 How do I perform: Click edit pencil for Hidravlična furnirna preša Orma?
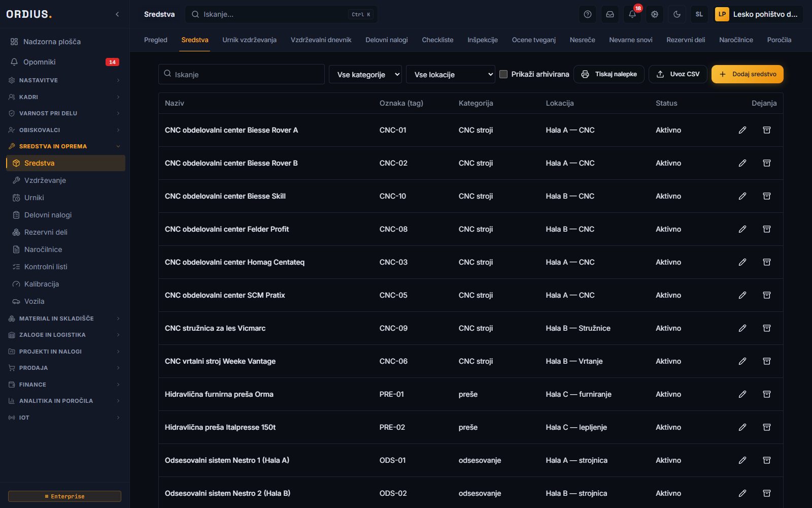[x=742, y=394]
